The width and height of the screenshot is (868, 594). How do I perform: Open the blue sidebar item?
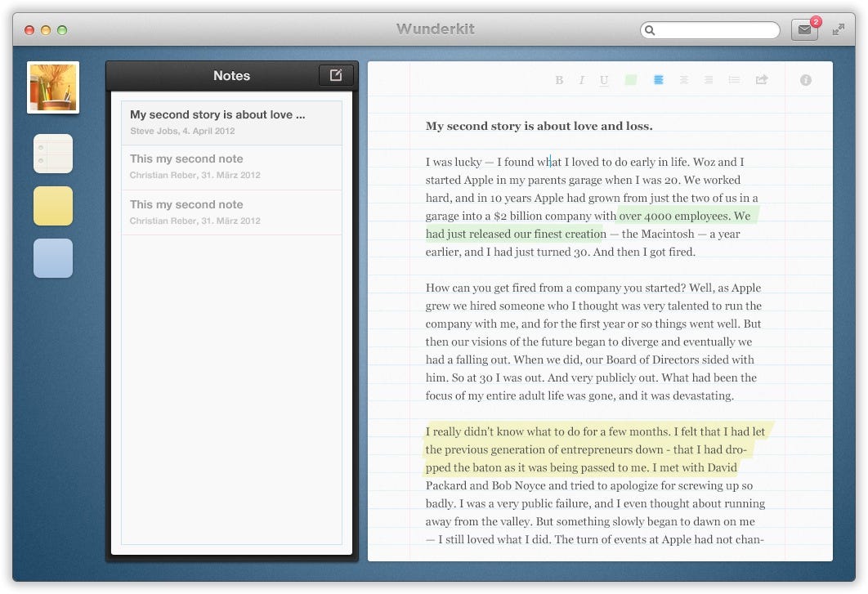tap(53, 258)
